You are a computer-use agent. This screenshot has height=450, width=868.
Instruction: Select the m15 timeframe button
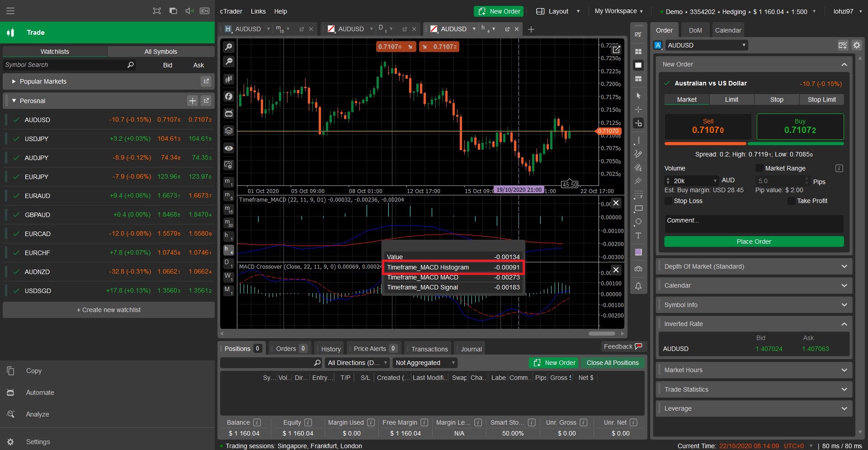tap(229, 209)
